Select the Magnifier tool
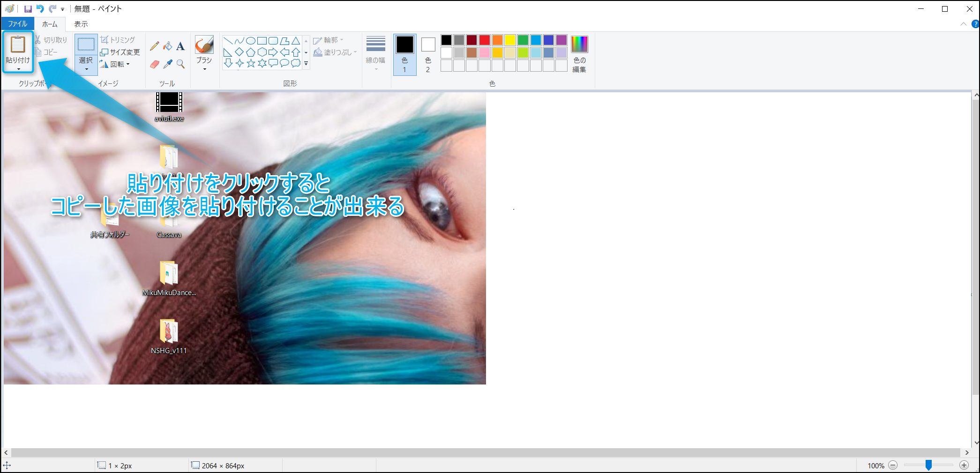The image size is (980, 473). (x=180, y=64)
